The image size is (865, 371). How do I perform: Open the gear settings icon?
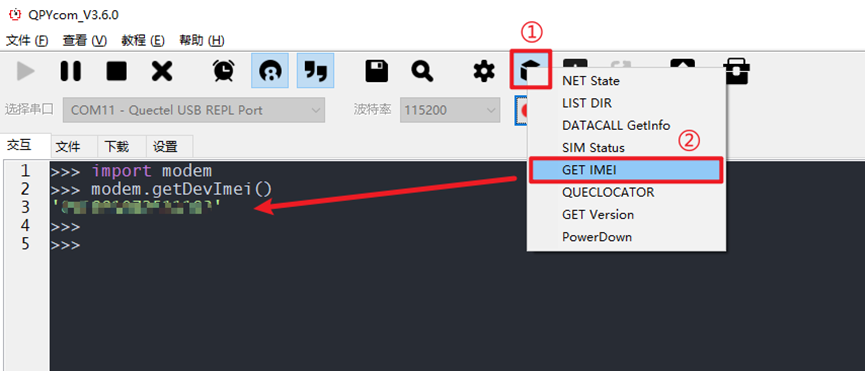[x=484, y=71]
